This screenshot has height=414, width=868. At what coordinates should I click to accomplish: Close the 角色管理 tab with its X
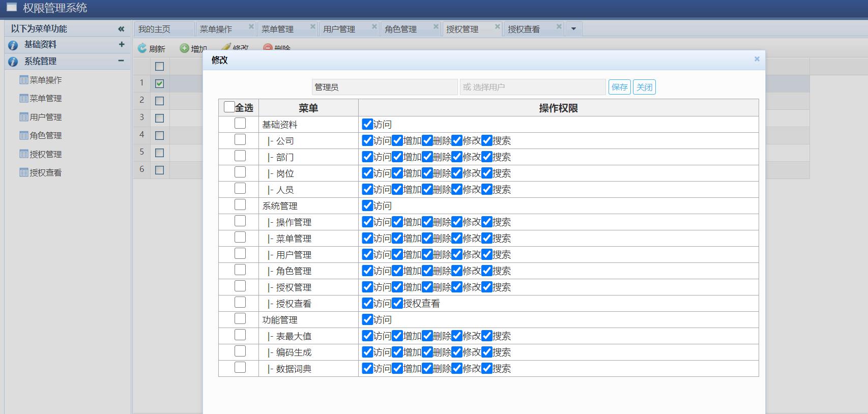tap(436, 26)
